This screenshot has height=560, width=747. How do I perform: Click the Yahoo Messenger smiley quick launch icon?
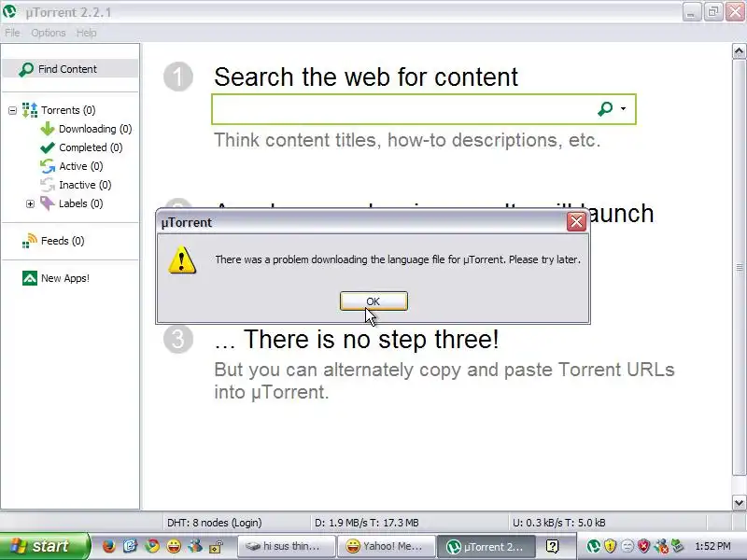coord(174,546)
